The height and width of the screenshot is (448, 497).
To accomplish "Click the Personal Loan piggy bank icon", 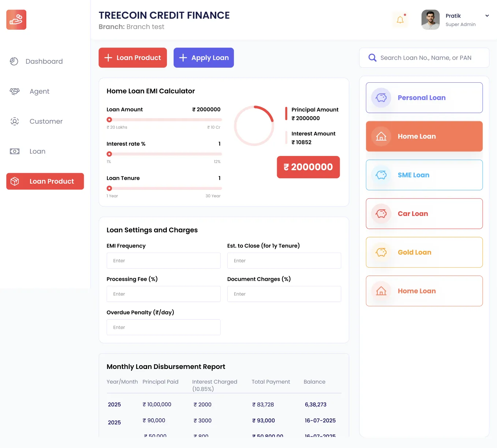I will pyautogui.click(x=381, y=98).
